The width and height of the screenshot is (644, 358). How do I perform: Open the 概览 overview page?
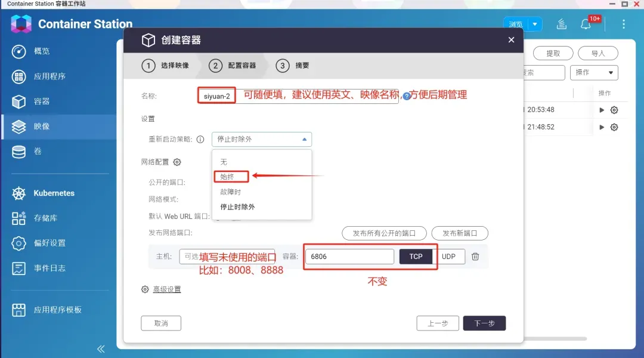[x=41, y=51]
